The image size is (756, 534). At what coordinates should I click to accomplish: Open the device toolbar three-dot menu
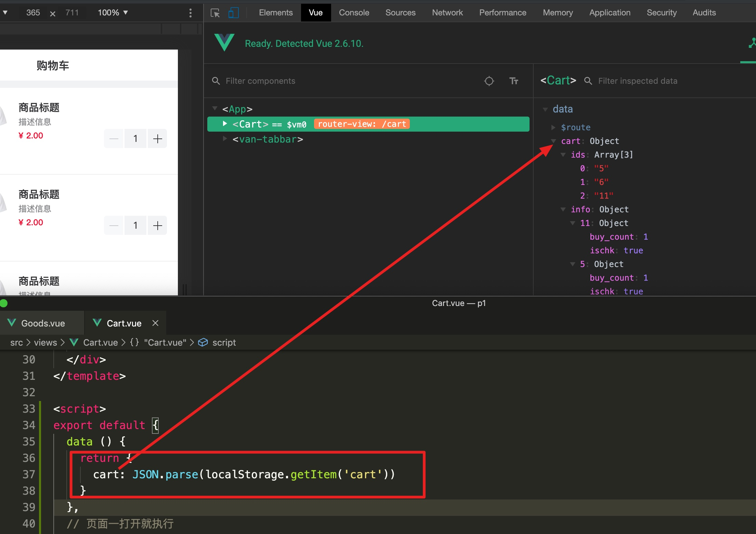tap(191, 13)
